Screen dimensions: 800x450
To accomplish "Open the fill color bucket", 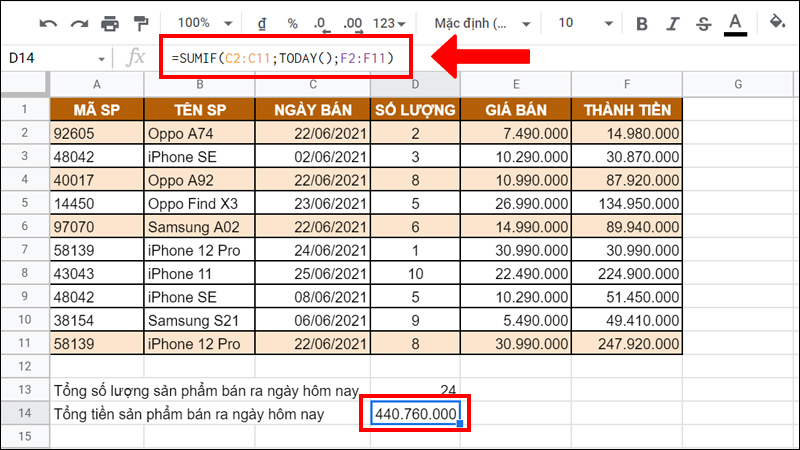I will click(x=776, y=22).
